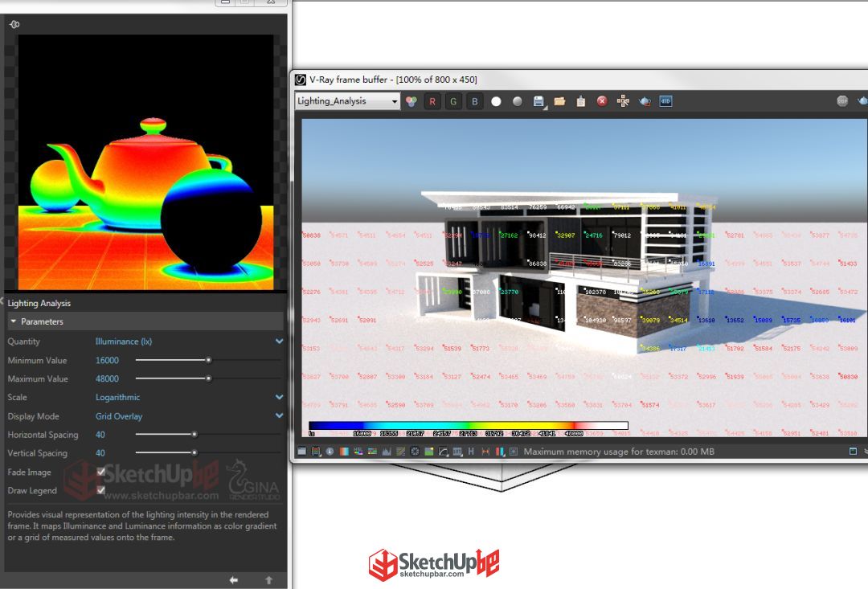
Task: Clear the frame buffer red X
Action: click(602, 100)
